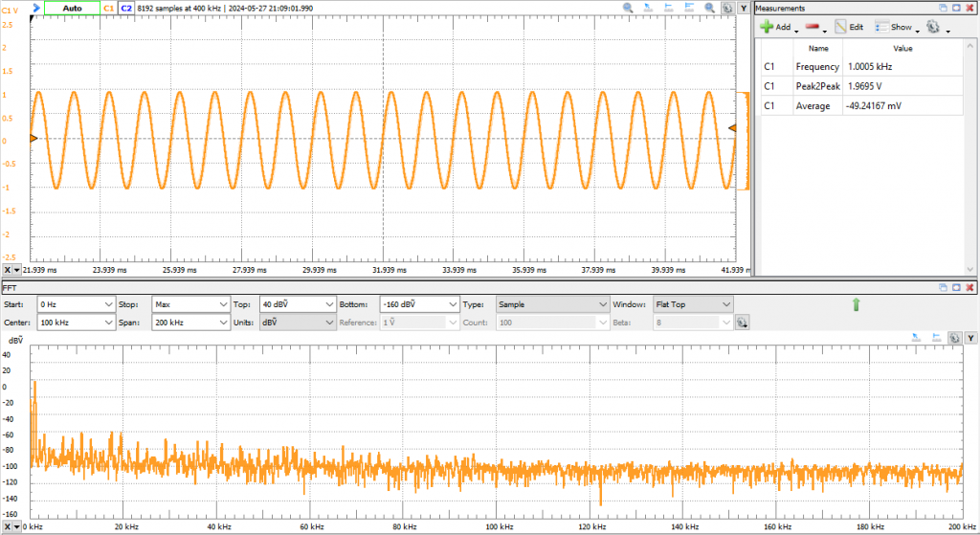The image size is (980, 535).
Task: Click the gear icon beside Beta field
Action: click(x=742, y=323)
